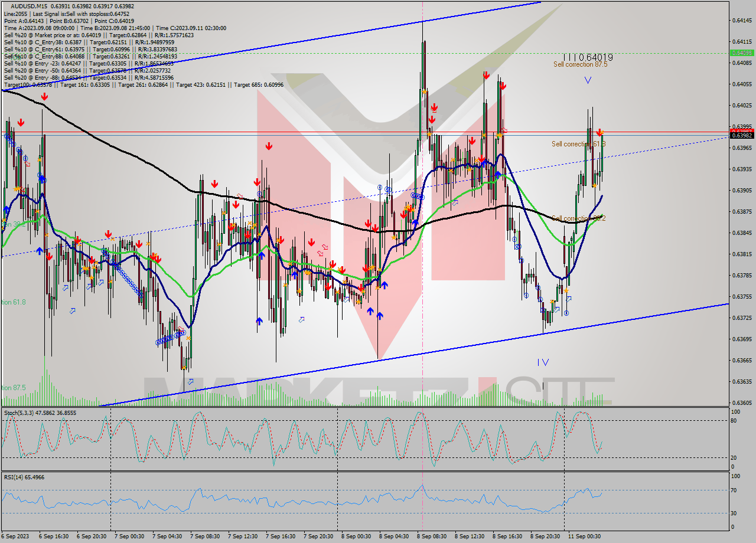Click the '6 Sep 16:30' time axis label
The width and height of the screenshot is (756, 543).
54,537
